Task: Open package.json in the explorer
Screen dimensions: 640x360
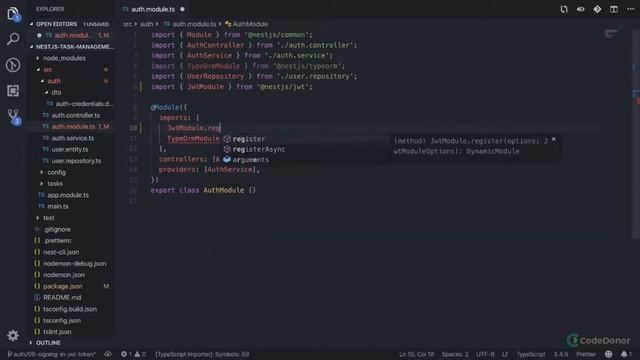Action: pyautogui.click(x=62, y=287)
